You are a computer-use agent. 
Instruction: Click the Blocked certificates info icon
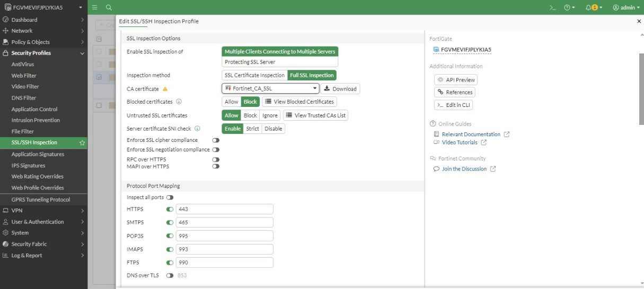(x=179, y=102)
